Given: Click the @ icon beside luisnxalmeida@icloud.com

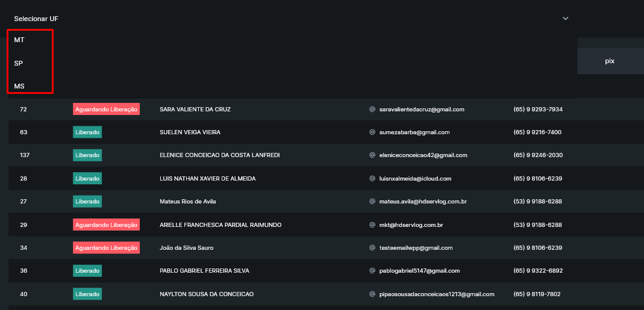Looking at the screenshot, I should pyautogui.click(x=372, y=179).
